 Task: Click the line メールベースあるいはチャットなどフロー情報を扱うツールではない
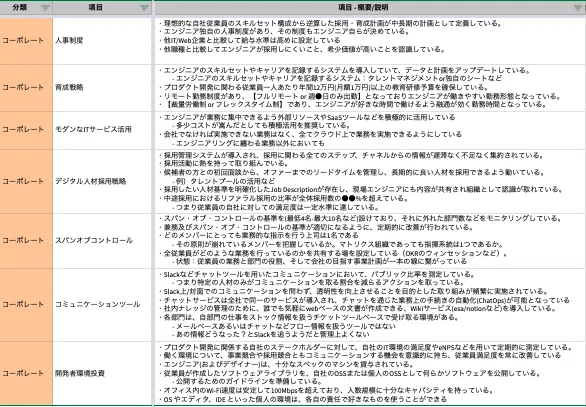click(284, 326)
